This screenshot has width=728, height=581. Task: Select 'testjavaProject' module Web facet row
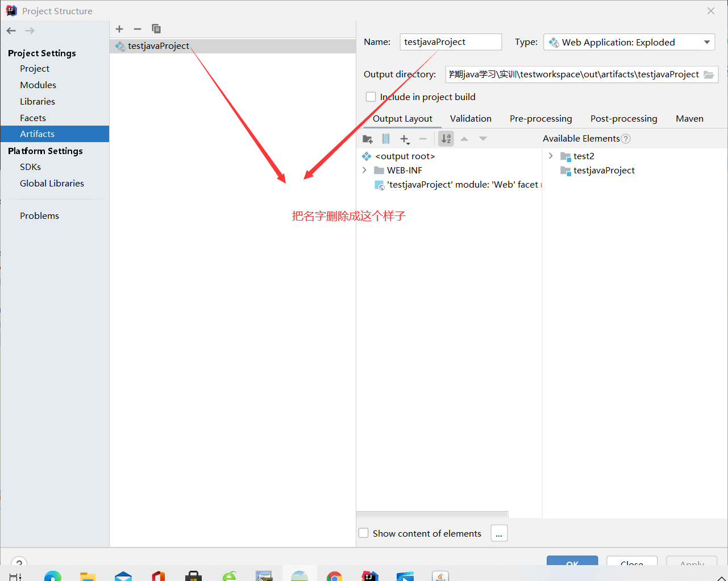click(x=458, y=185)
